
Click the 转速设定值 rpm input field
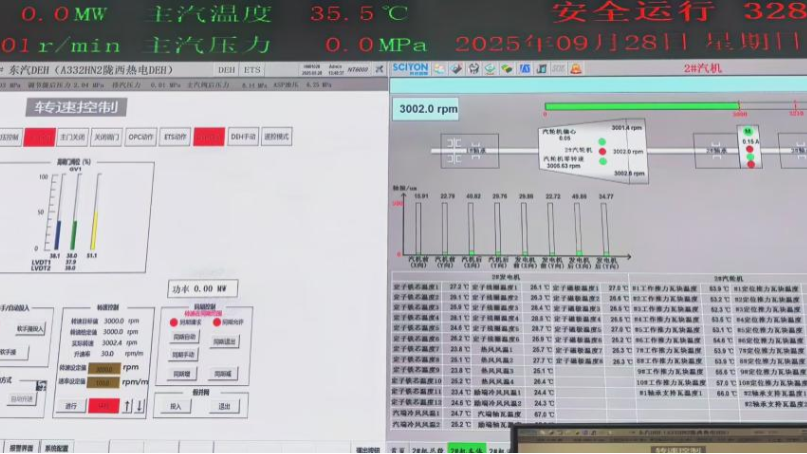tap(103, 367)
